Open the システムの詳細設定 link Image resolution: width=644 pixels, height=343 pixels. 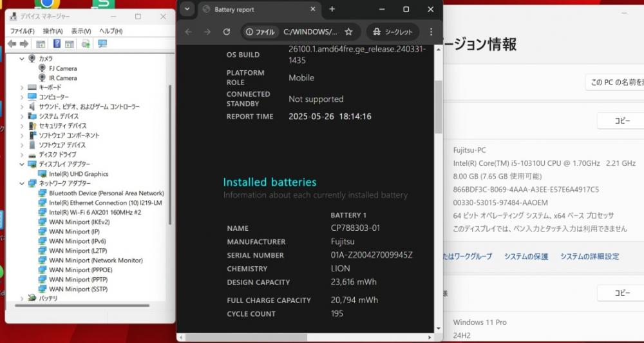click(589, 257)
